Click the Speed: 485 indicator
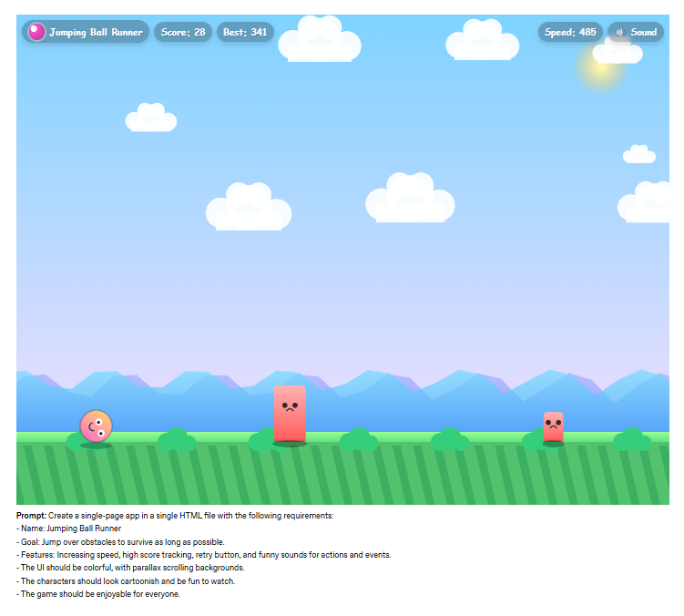The width and height of the screenshot is (684, 616). click(x=570, y=32)
